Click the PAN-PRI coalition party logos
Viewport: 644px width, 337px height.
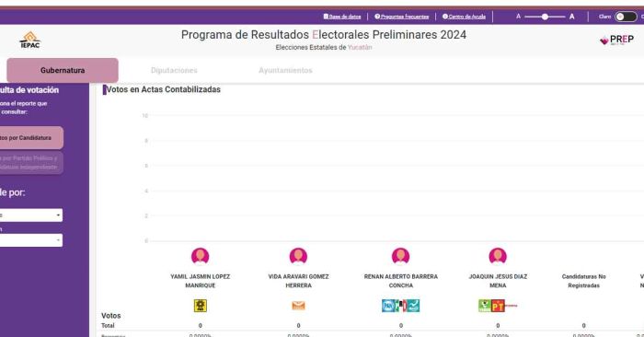tap(400, 306)
